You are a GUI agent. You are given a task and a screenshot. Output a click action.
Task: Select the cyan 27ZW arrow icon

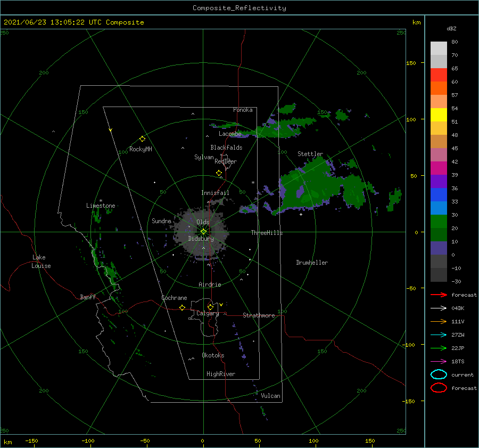click(x=439, y=335)
